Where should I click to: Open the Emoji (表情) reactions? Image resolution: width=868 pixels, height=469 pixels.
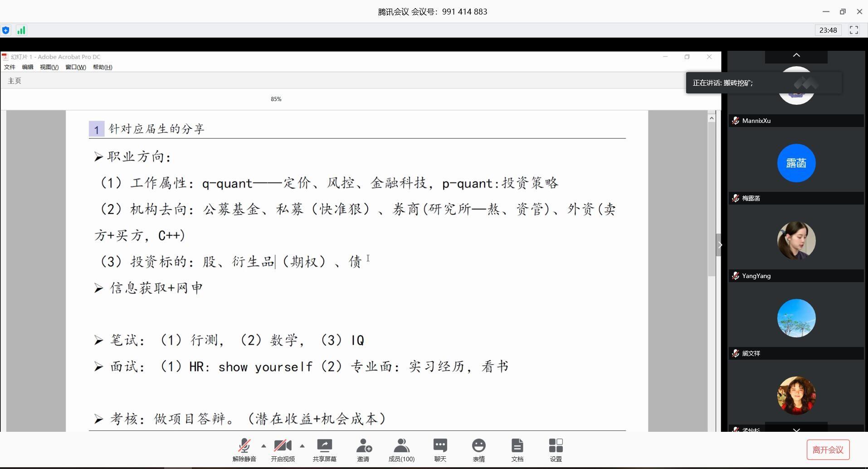pyautogui.click(x=478, y=450)
